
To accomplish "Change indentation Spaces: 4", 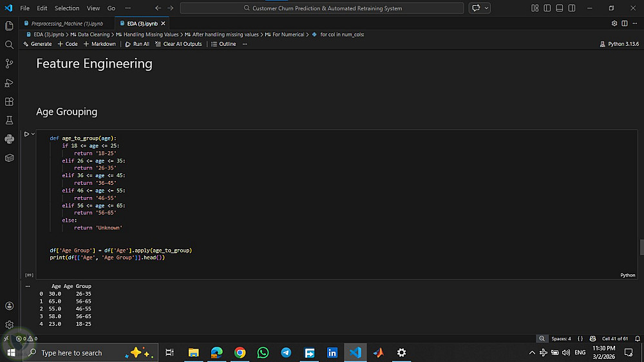I will [x=561, y=339].
